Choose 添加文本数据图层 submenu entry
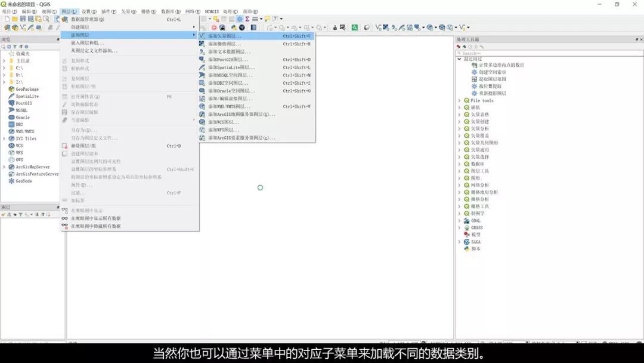 click(x=256, y=52)
